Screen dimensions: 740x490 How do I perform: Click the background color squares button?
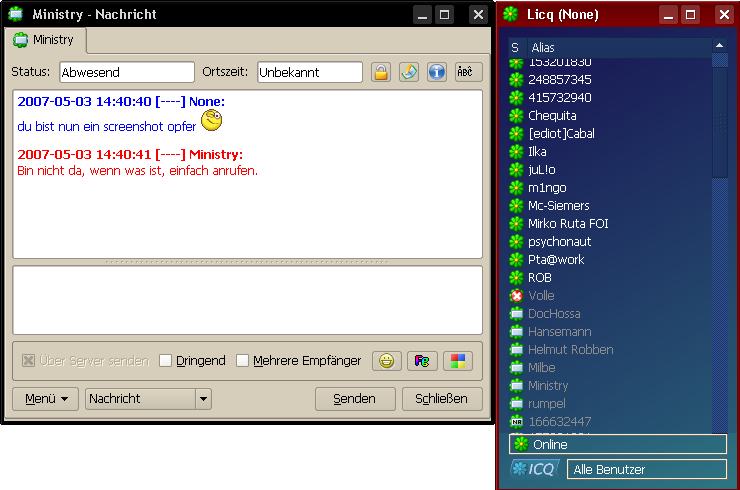coord(458,361)
